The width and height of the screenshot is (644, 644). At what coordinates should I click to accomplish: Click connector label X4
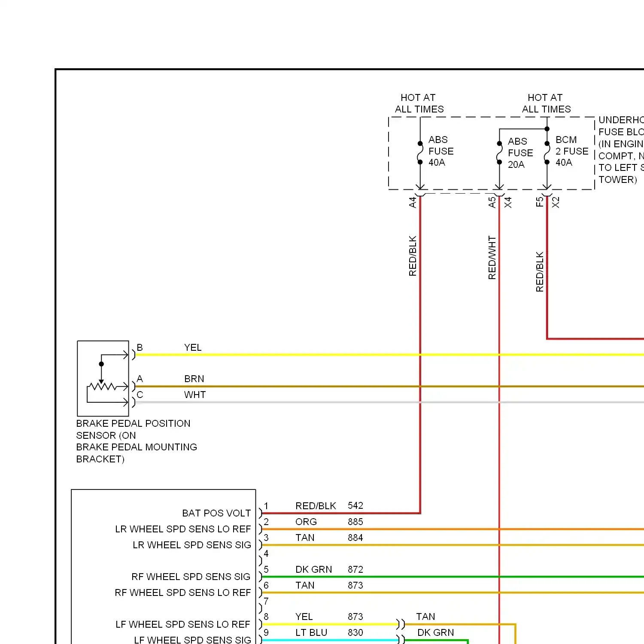point(508,202)
